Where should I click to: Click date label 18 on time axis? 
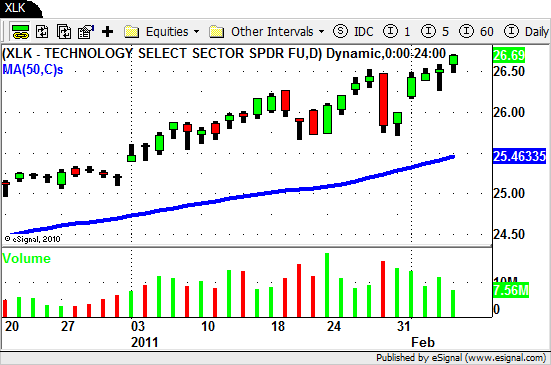278,326
